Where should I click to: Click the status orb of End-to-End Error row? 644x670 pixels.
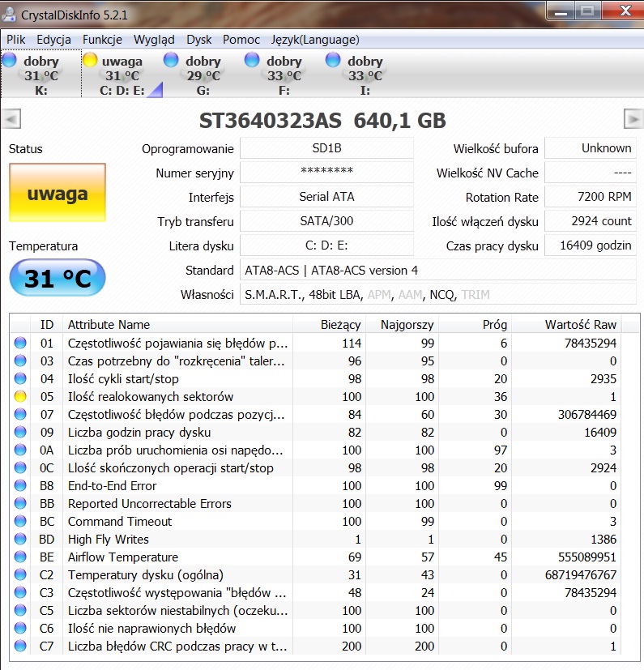click(20, 485)
